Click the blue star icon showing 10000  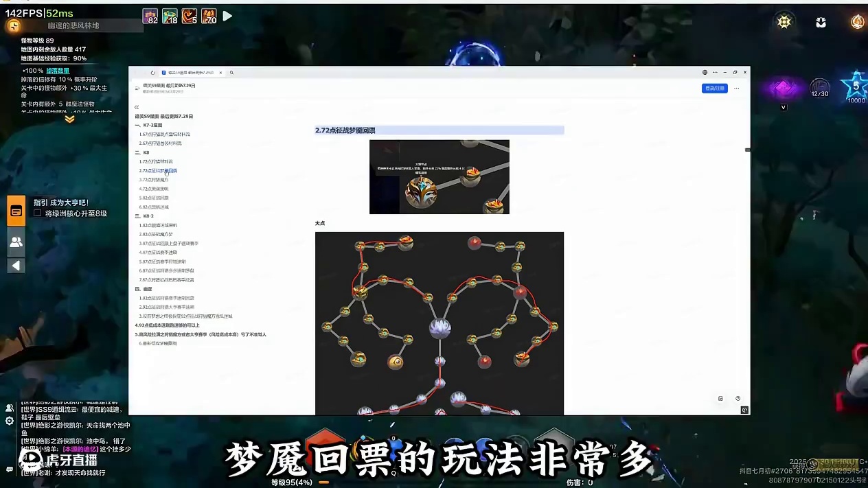(x=856, y=86)
